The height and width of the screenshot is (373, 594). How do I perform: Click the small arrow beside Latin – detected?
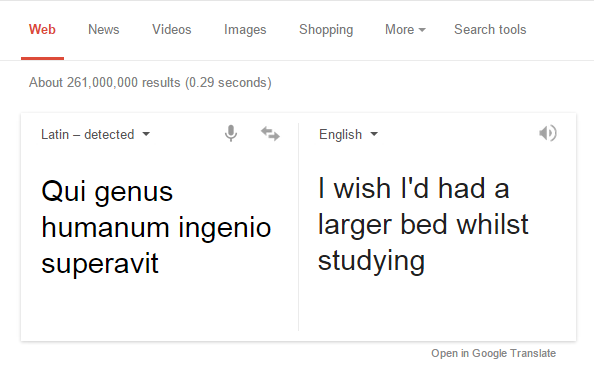(x=146, y=134)
